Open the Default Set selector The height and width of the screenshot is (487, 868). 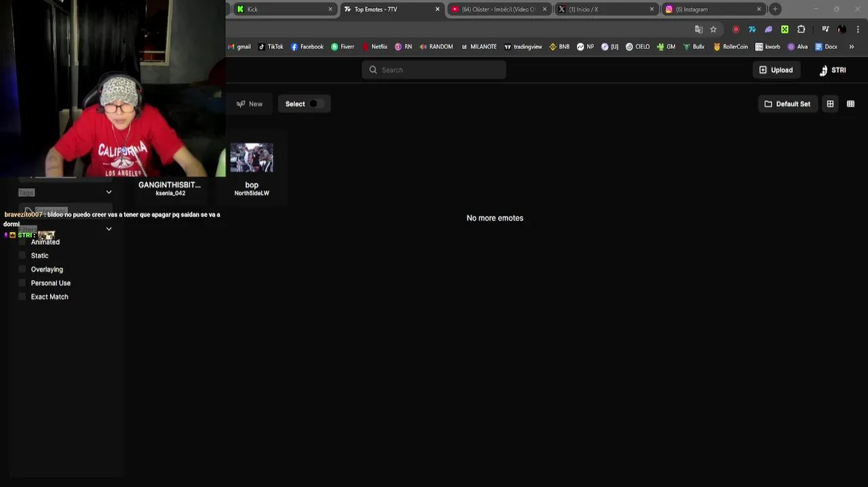(787, 104)
